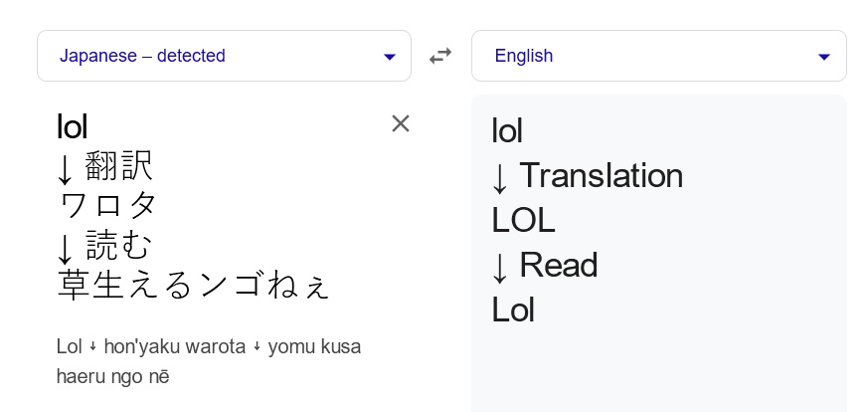Expand the source language dropdown arrow

[x=390, y=57]
